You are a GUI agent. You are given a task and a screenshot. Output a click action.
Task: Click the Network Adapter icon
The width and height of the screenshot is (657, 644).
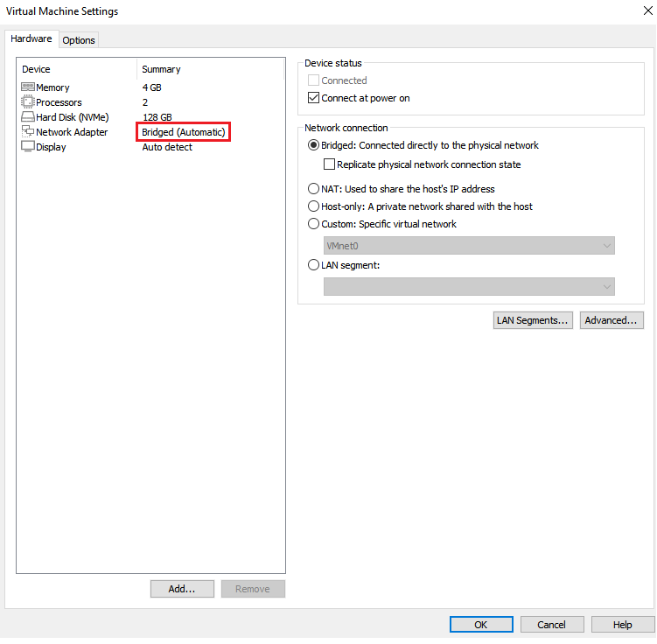click(x=28, y=132)
